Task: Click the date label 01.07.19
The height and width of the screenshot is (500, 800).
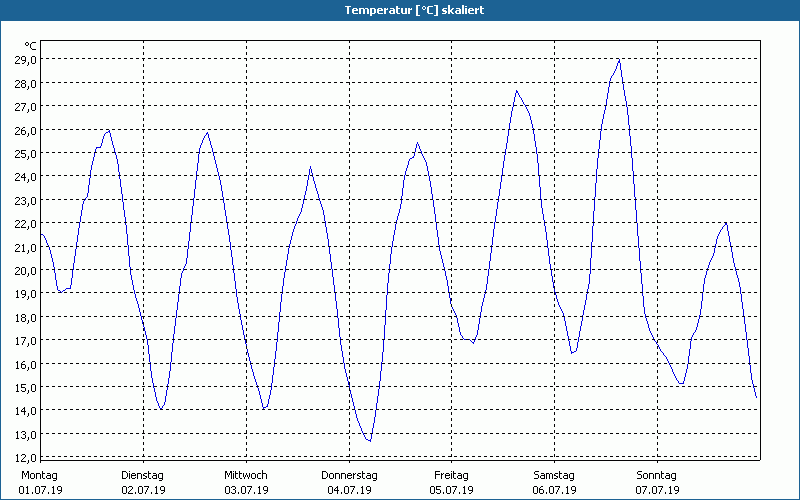Action: [x=40, y=490]
